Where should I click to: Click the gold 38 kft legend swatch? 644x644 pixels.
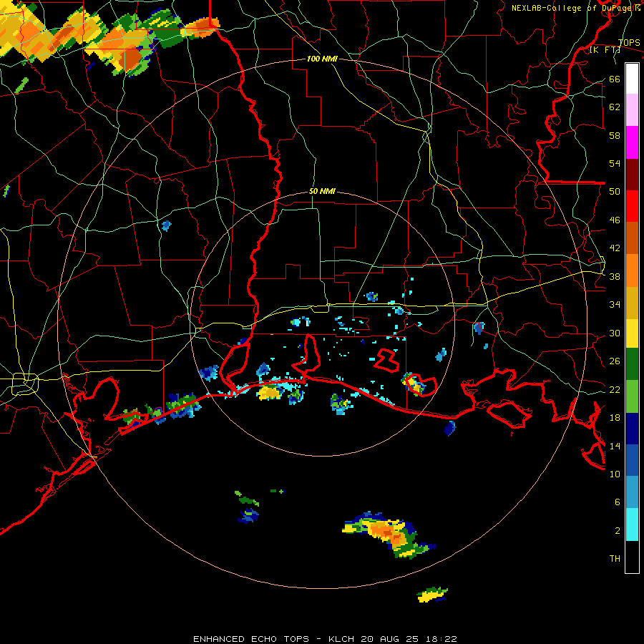click(x=632, y=303)
